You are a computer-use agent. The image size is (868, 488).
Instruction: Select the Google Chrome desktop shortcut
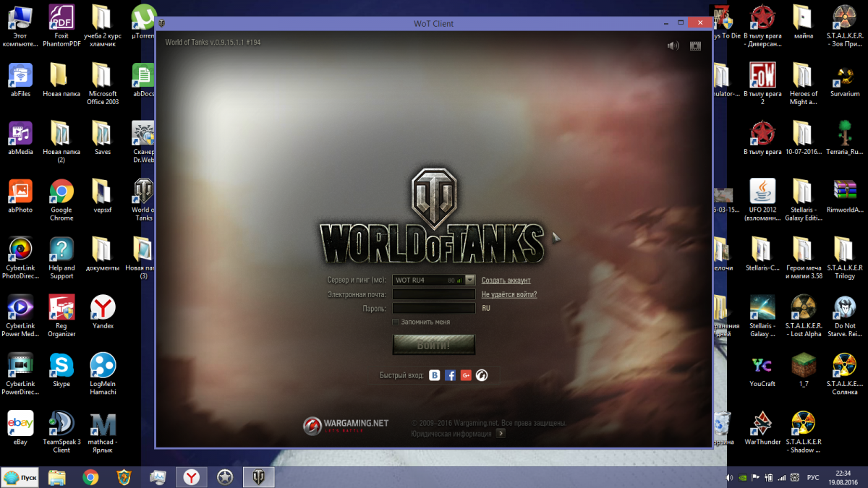coord(61,200)
